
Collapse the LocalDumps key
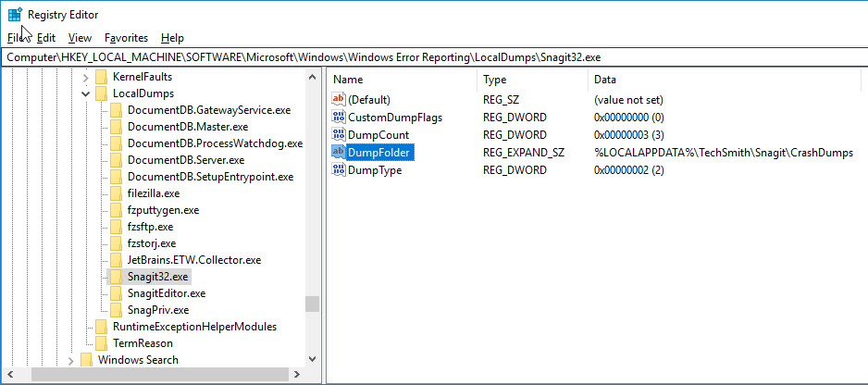click(x=86, y=93)
